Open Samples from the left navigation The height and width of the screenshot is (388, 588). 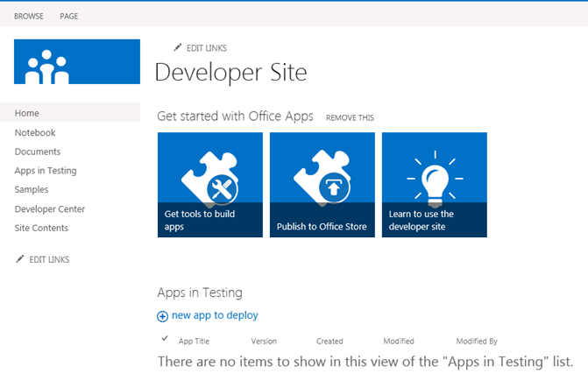[x=32, y=189]
